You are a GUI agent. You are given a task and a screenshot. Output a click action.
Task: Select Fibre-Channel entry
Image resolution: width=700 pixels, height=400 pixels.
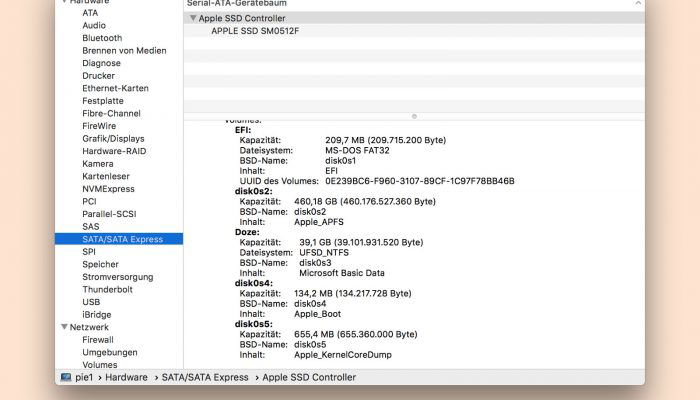click(x=111, y=113)
